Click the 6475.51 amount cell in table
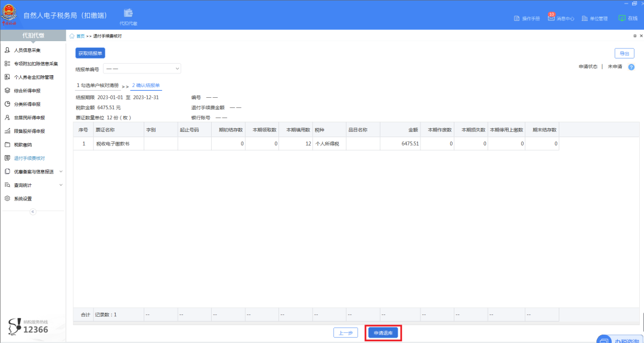Image resolution: width=644 pixels, height=343 pixels. pos(400,144)
